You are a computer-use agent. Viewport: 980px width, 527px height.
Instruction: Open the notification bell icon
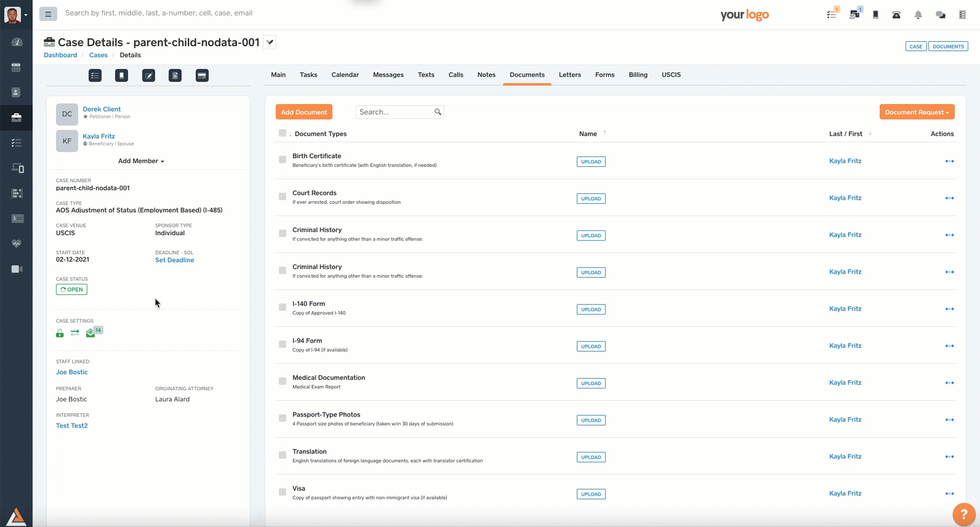918,15
